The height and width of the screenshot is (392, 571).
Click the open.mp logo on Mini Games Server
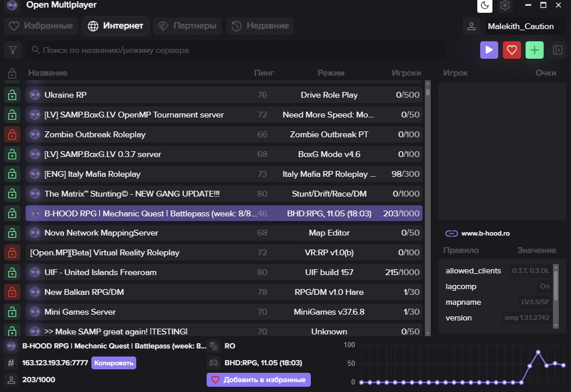pyautogui.click(x=34, y=312)
